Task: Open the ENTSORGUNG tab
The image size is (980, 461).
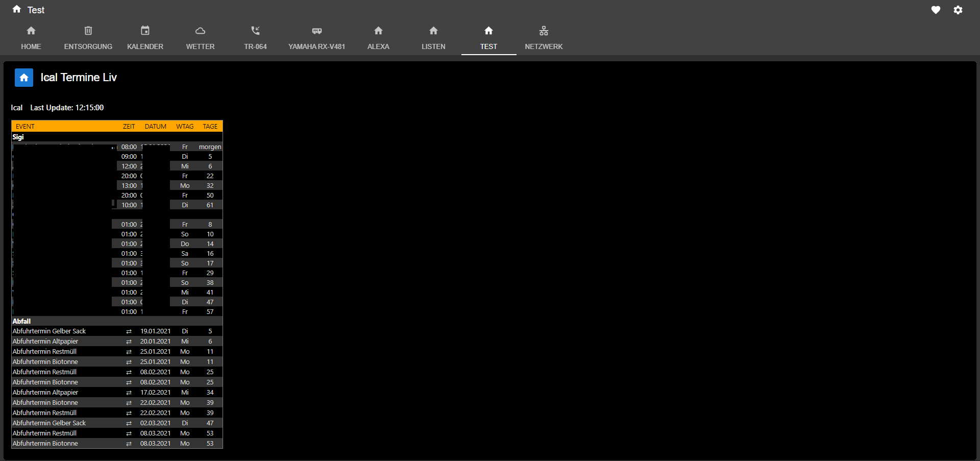Action: pos(88,38)
